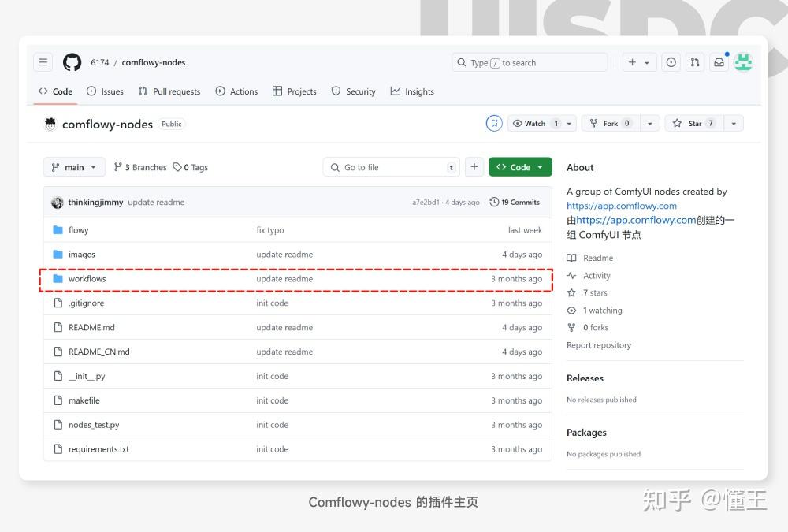This screenshot has width=788, height=532.
Task: Add a new file with the plus icon
Action: point(474,166)
